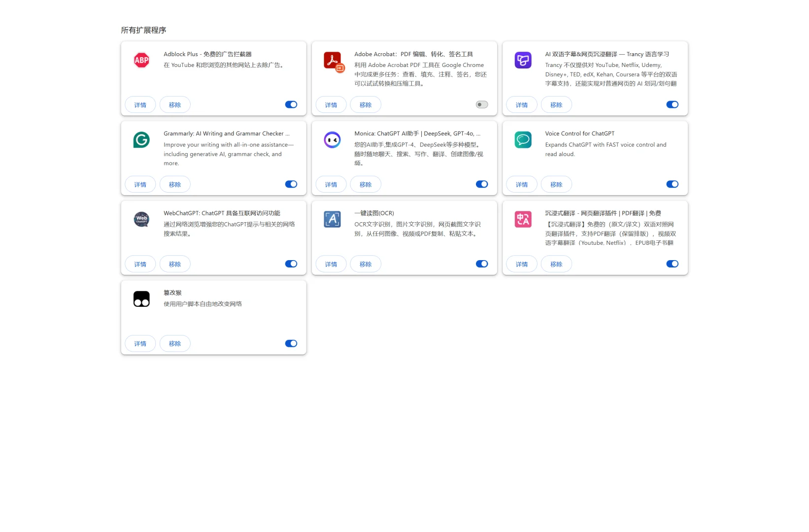Viewport: 809px width, 532px height.
Task: View 详情 for the Trancy extension
Action: pos(522,105)
